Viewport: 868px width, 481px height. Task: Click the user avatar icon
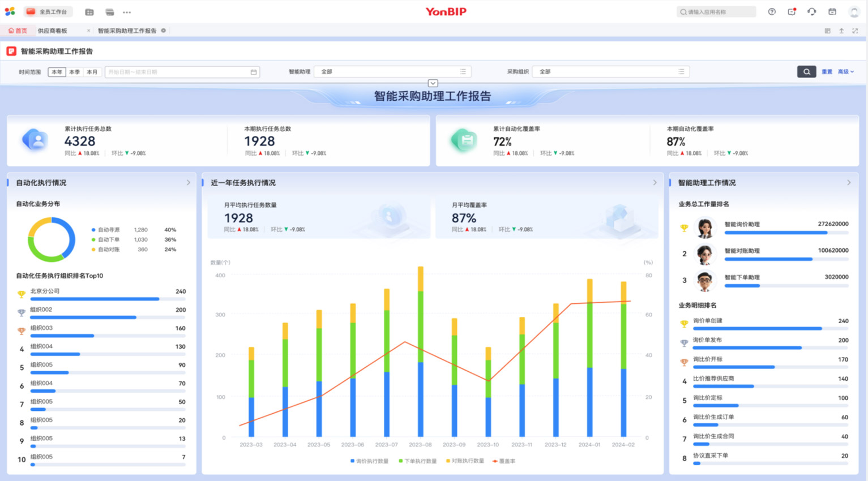tap(854, 12)
